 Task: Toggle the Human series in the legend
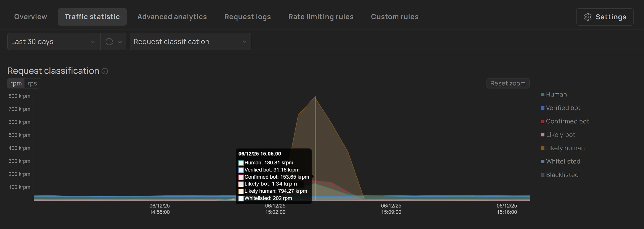[x=554, y=94]
